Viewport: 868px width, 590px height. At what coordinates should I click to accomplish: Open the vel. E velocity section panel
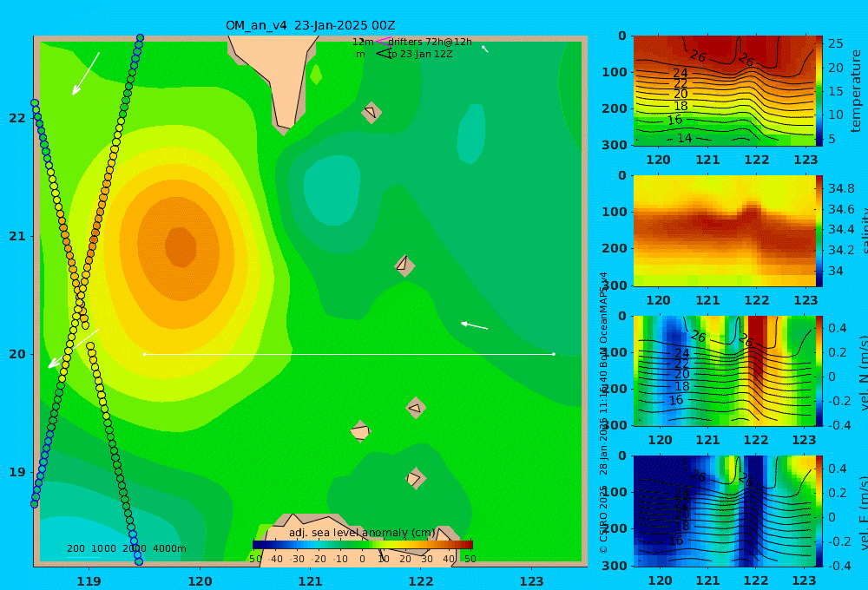coord(725,511)
